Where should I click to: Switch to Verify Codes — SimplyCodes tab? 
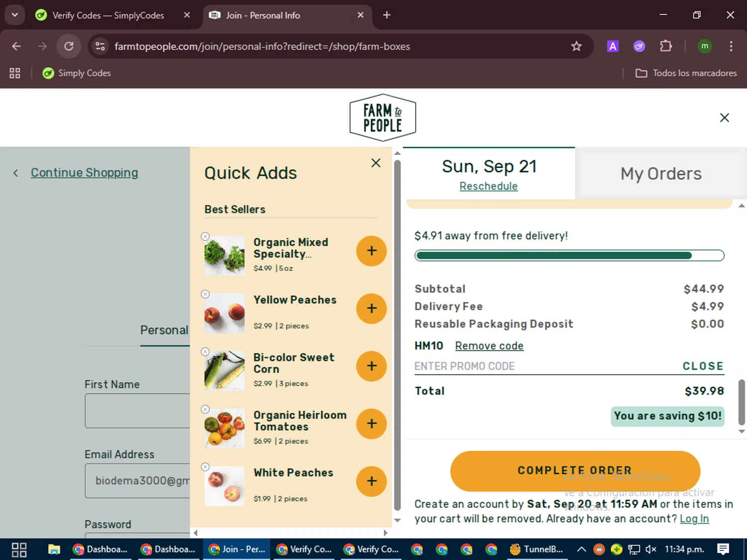pos(107,15)
